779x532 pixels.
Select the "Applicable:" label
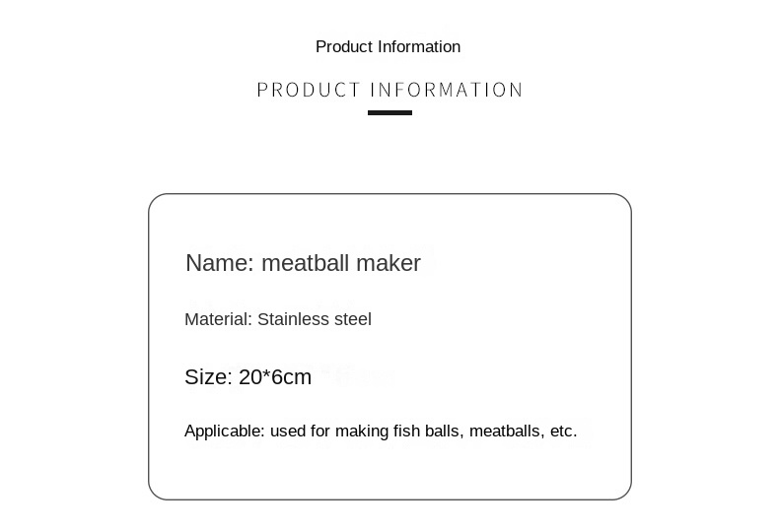click(224, 432)
